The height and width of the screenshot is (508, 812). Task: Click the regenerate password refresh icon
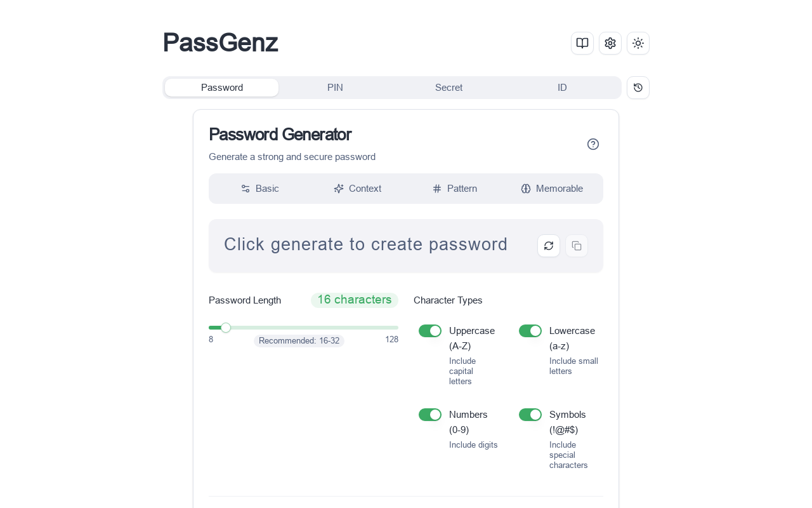point(548,246)
